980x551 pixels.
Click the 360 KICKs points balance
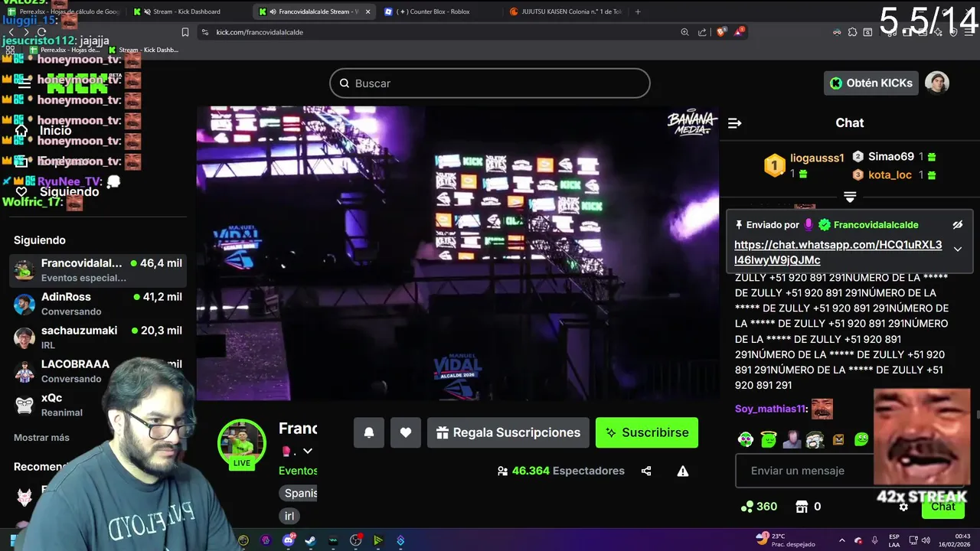[x=759, y=507]
